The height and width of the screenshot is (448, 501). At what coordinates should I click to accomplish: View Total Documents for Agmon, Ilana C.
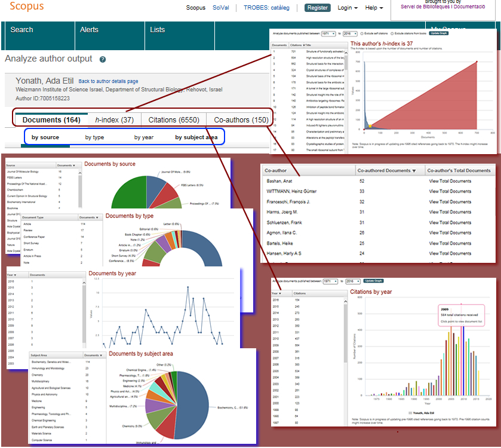click(x=450, y=233)
